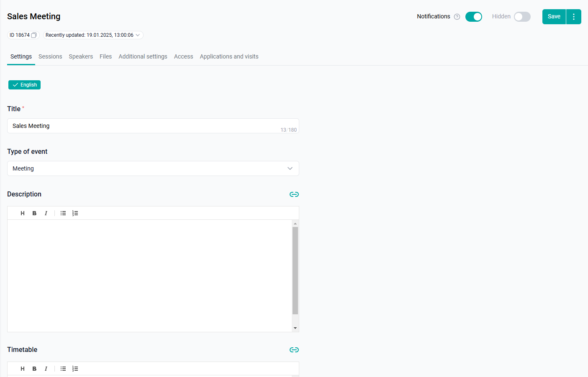Apply heading format in Description editor
The width and height of the screenshot is (588, 377).
[23, 213]
